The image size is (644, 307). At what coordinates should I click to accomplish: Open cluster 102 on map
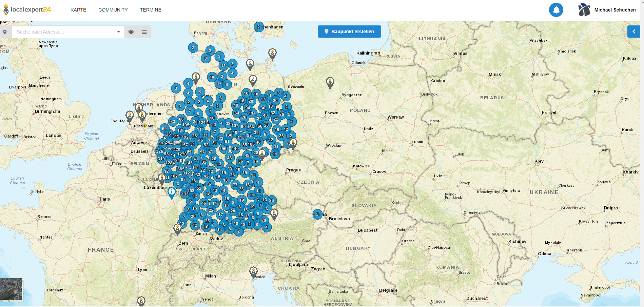click(174, 176)
